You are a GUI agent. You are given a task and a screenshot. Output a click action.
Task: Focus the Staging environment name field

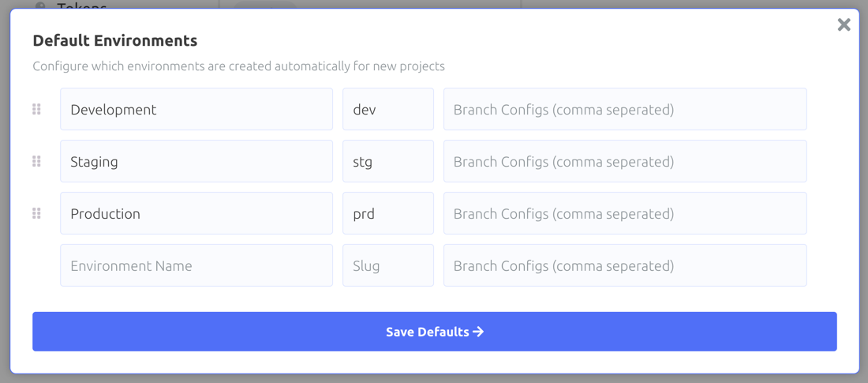[196, 161]
